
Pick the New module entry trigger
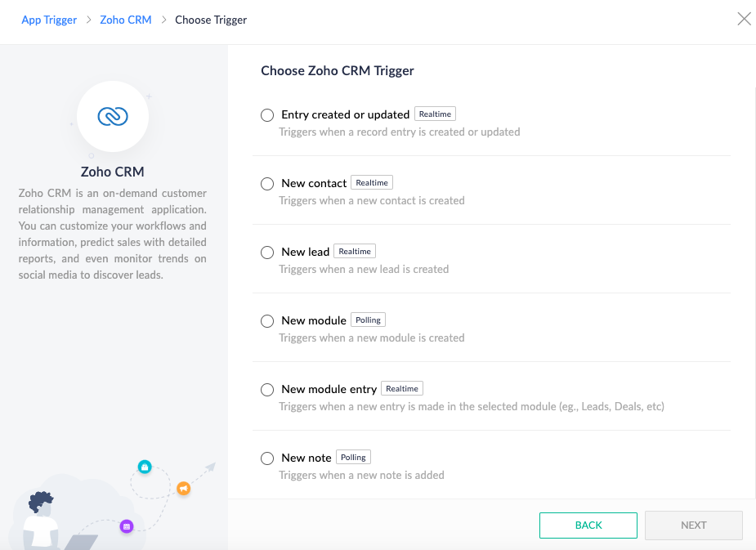coord(267,390)
